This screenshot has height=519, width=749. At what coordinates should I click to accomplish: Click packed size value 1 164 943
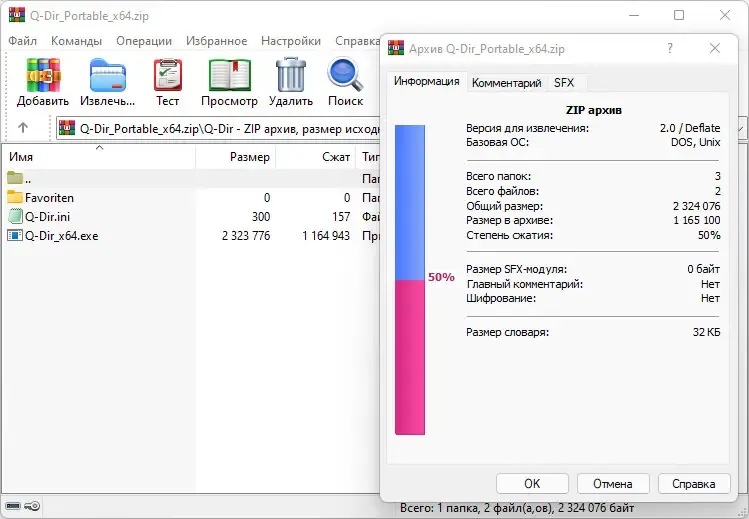(326, 236)
